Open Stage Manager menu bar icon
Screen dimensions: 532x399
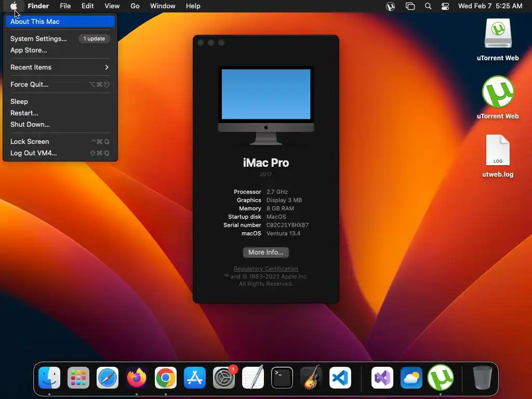[410, 6]
